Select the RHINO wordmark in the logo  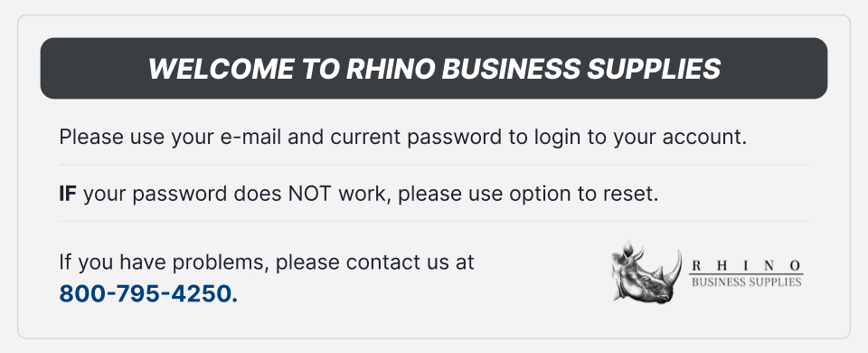click(x=746, y=265)
